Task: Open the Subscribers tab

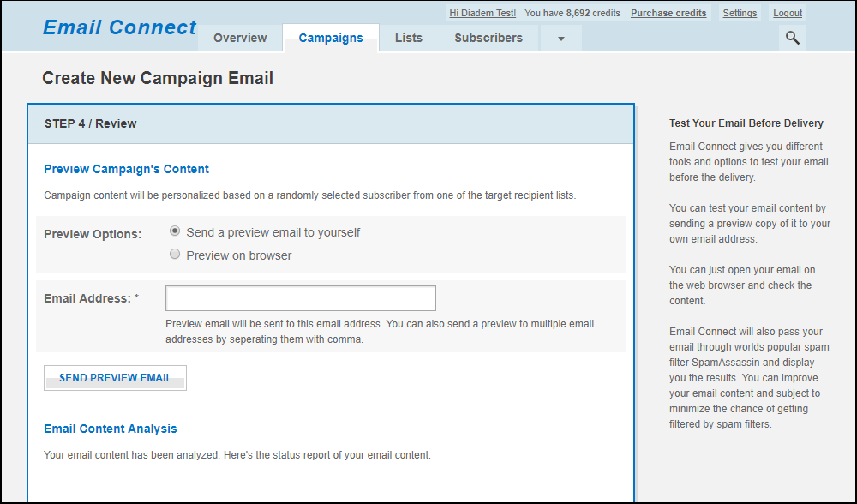Action: point(488,38)
